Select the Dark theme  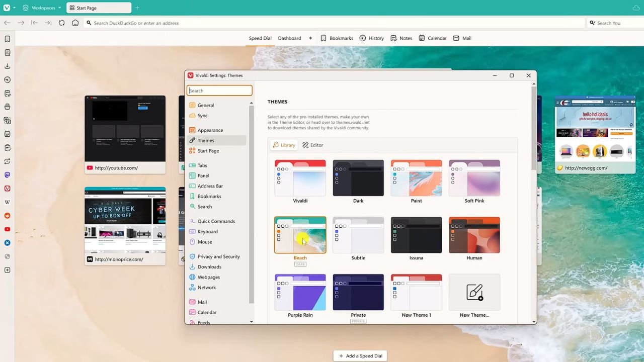(x=358, y=178)
